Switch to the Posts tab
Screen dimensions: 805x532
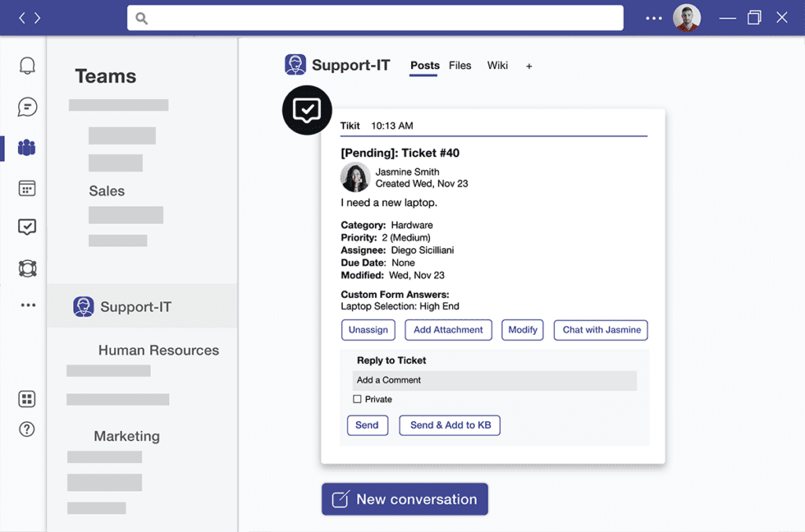(425, 66)
